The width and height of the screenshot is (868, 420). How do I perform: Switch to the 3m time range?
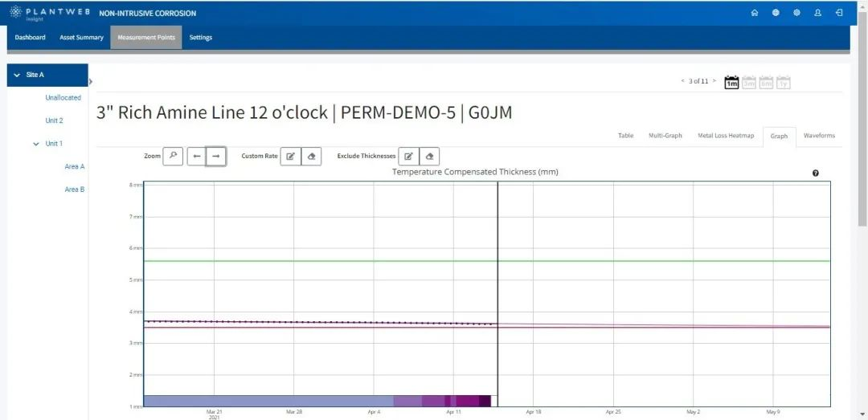pos(749,82)
